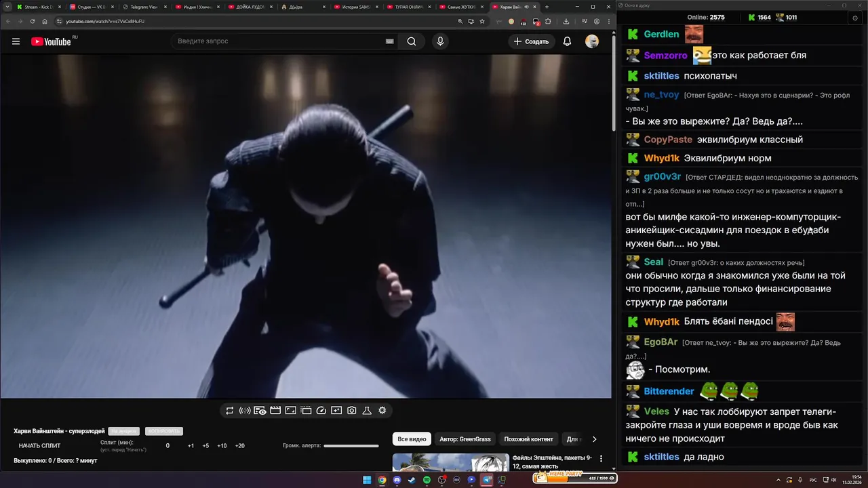This screenshot has height=488, width=868.
Task: Click the +1 split minutes button
Action: point(191,446)
